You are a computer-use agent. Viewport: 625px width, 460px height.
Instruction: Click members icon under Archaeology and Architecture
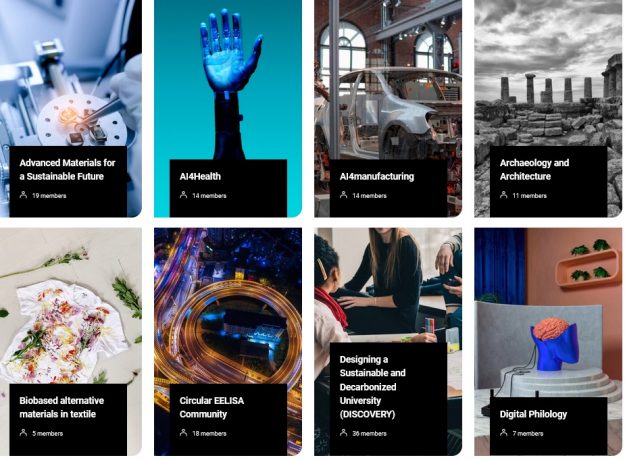pos(504,195)
